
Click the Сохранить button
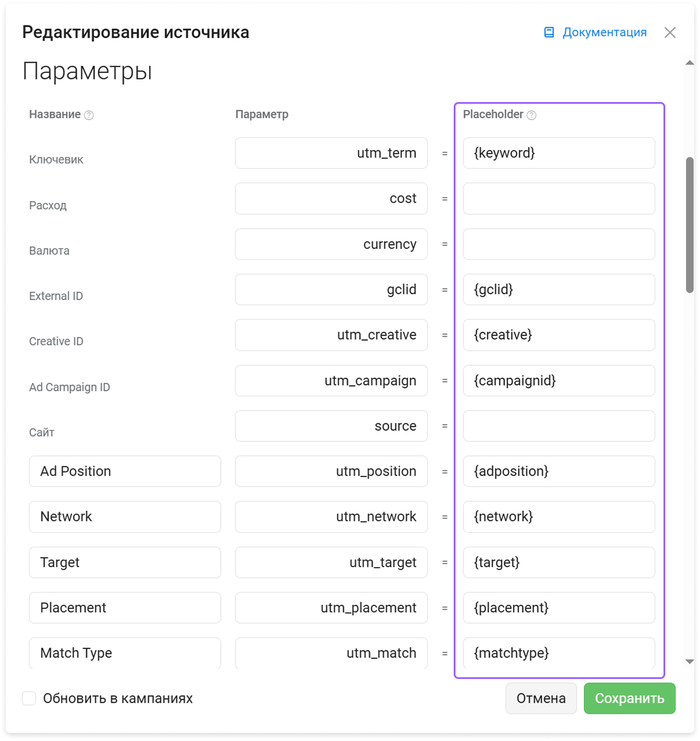click(629, 698)
